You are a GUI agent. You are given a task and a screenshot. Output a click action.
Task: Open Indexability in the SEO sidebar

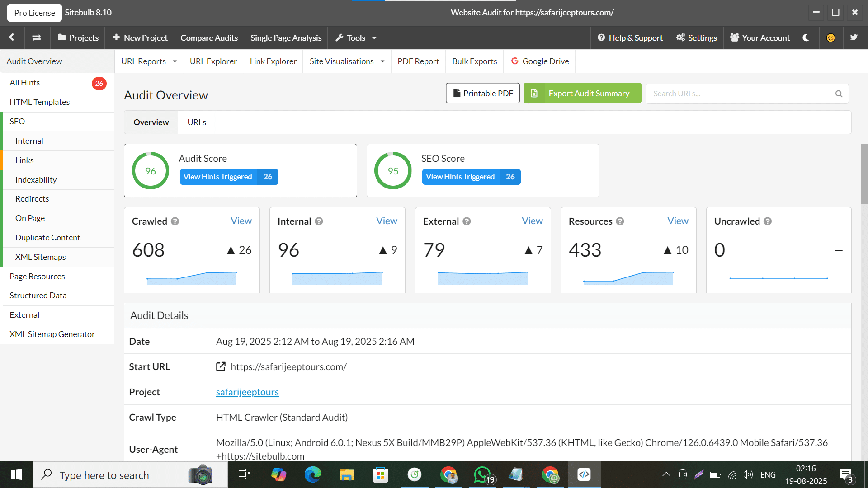(59, 180)
